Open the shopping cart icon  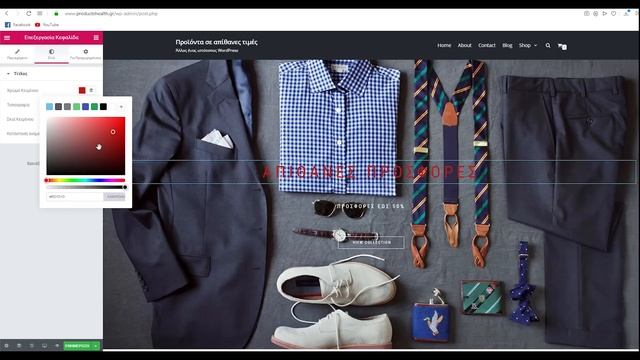(562, 46)
